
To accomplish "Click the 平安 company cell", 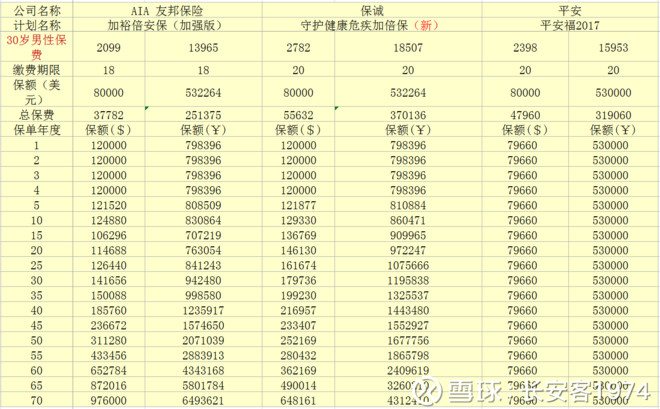I will [570, 10].
